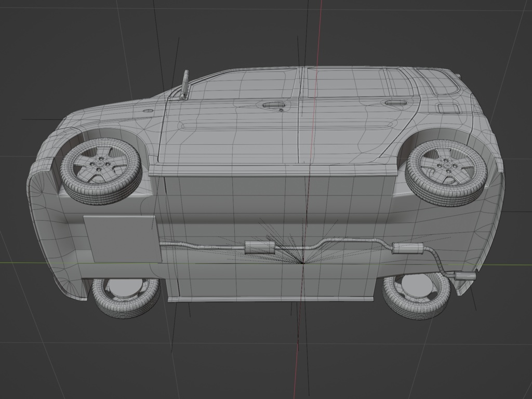Screen dimensions: 532x399
Task: Select the front wheel with visible five-spoke rim
Action: click(101, 170)
